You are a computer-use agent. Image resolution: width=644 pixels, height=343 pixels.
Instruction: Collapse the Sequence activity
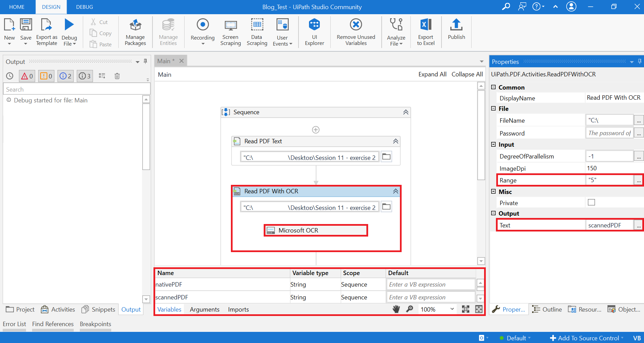(406, 112)
